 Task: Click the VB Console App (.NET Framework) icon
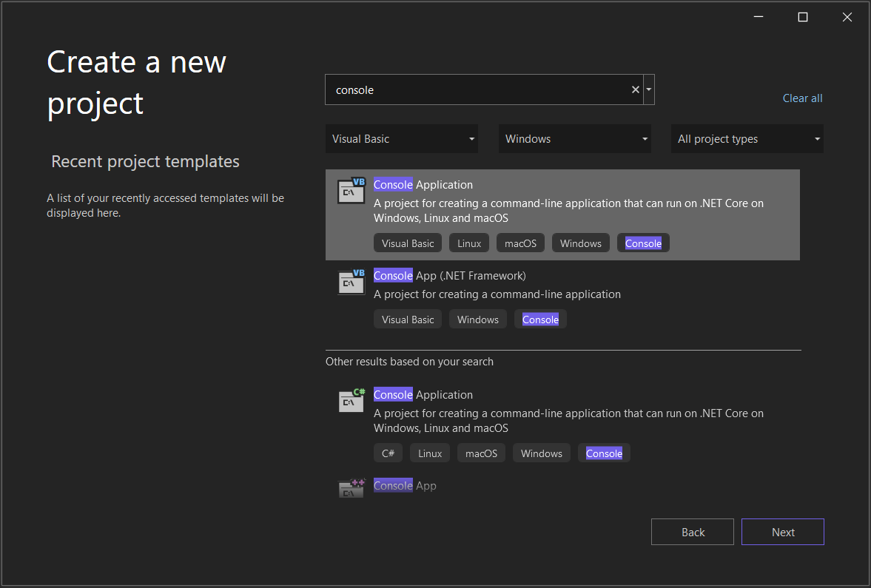click(351, 282)
